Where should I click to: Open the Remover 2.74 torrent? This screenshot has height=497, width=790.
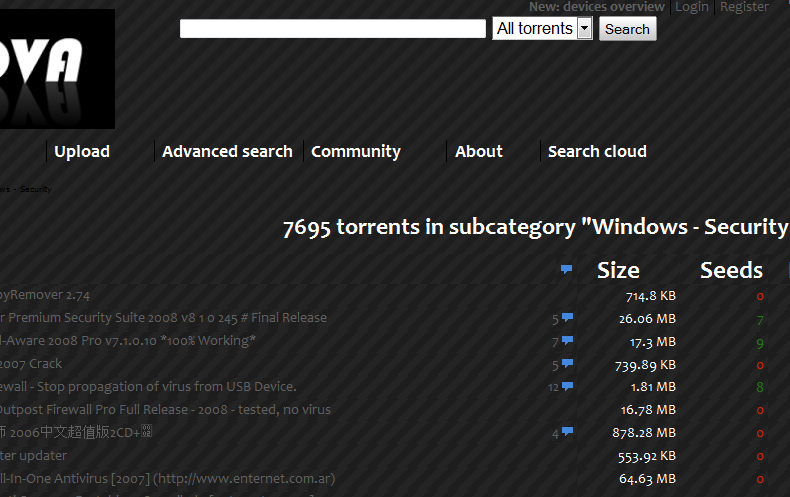click(45, 295)
